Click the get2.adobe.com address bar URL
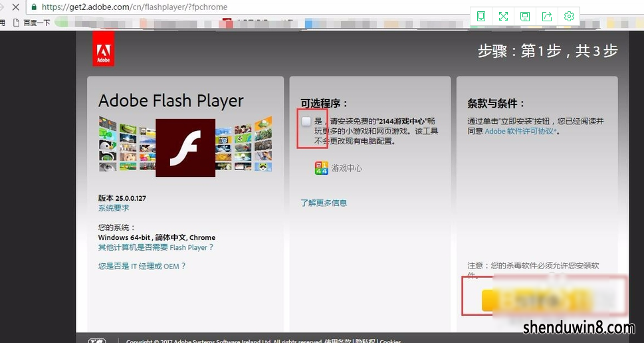644x343 pixels. pos(134,7)
